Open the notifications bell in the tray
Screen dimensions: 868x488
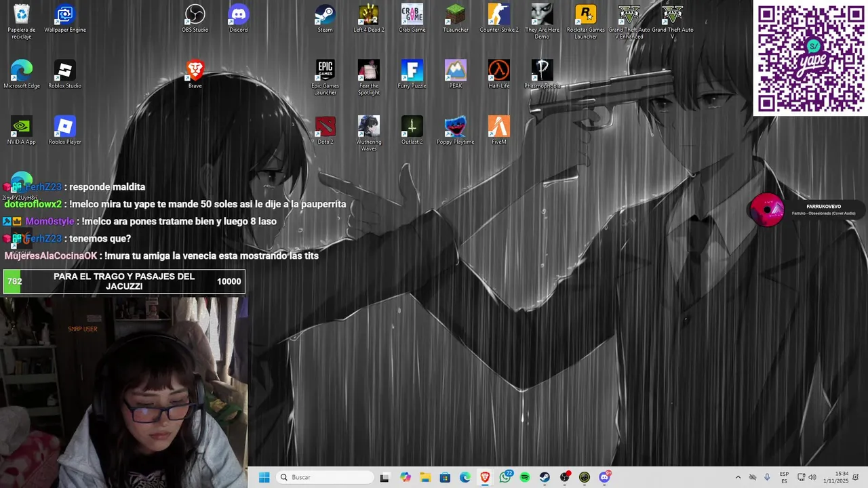point(856,477)
